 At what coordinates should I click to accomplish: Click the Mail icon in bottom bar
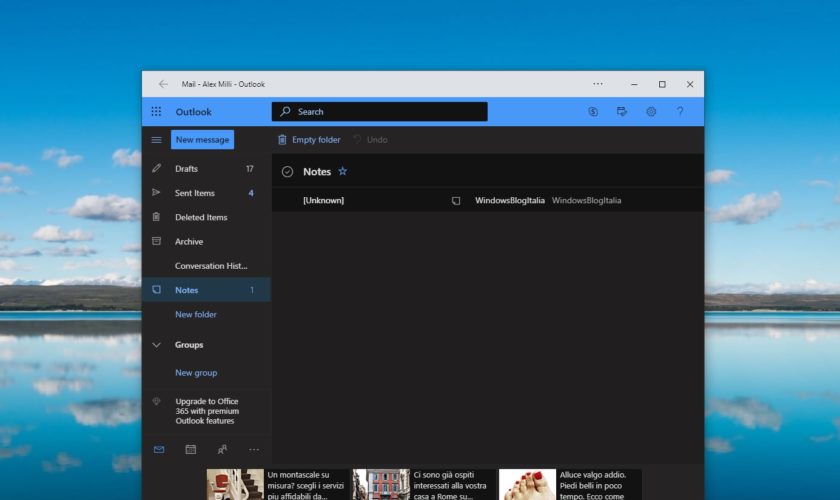158,450
